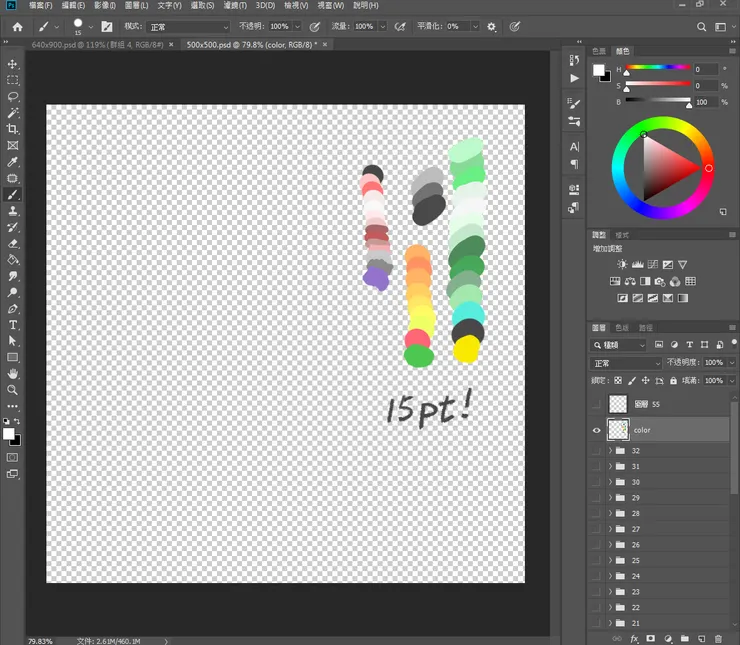Show the 圖層 55 layer visibility box
Image resolution: width=740 pixels, height=645 pixels.
pos(597,404)
